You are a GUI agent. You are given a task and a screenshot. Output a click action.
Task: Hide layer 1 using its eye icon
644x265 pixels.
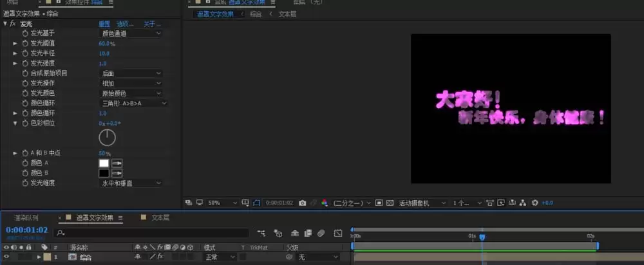coord(6,257)
